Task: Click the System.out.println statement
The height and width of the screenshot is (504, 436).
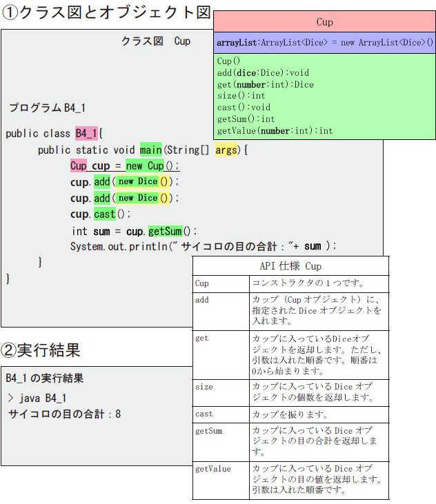Action: [203, 246]
